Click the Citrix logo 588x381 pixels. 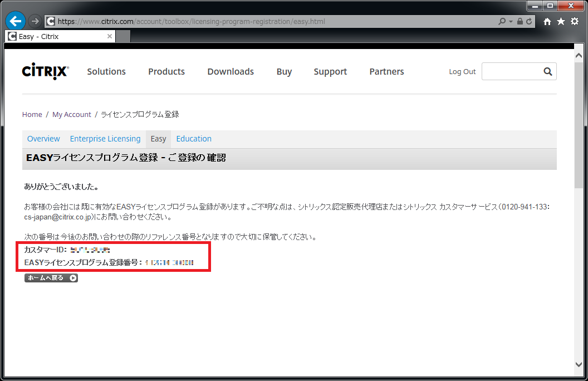45,71
